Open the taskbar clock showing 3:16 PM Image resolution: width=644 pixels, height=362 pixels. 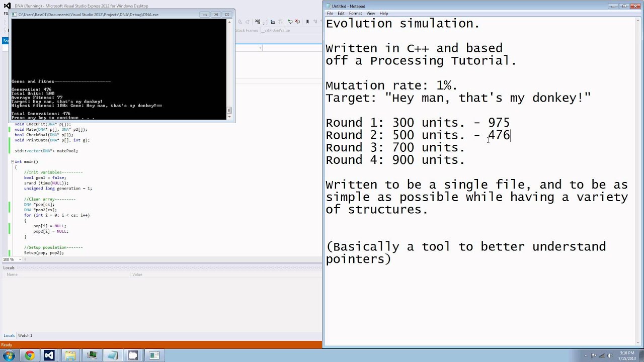[627, 355]
